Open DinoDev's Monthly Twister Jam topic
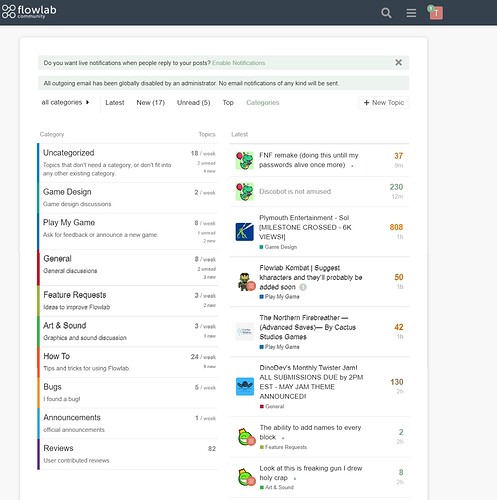Screen dimensions: 497x500 click(311, 382)
